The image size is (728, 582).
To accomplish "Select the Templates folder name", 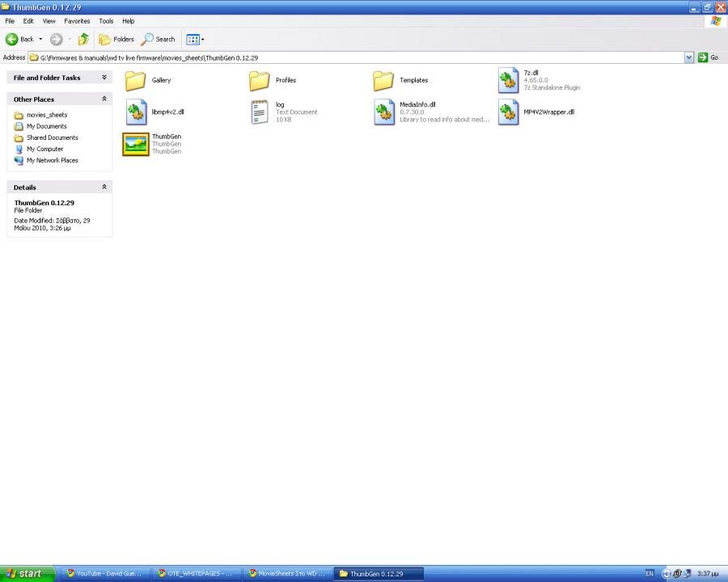I will pyautogui.click(x=413, y=80).
